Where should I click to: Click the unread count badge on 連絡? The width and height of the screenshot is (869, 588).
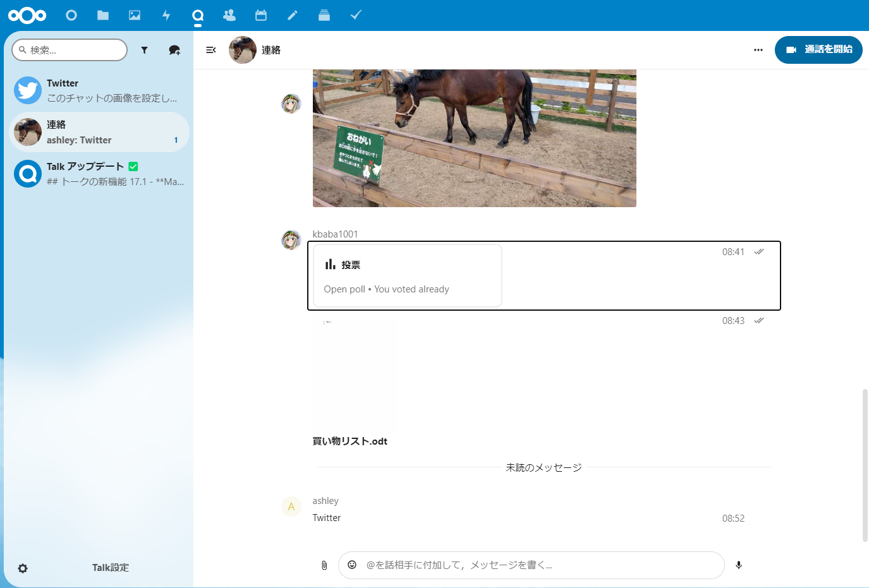(176, 140)
